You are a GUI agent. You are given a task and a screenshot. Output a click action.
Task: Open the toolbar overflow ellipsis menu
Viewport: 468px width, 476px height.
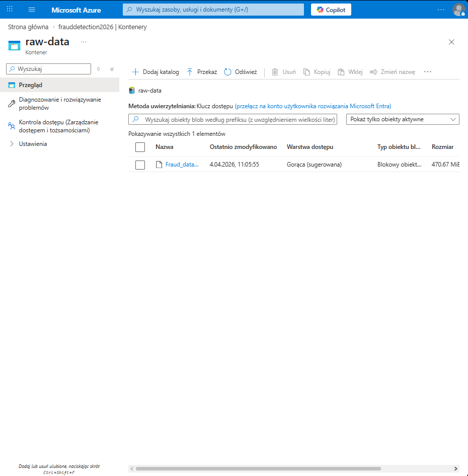[x=428, y=72]
